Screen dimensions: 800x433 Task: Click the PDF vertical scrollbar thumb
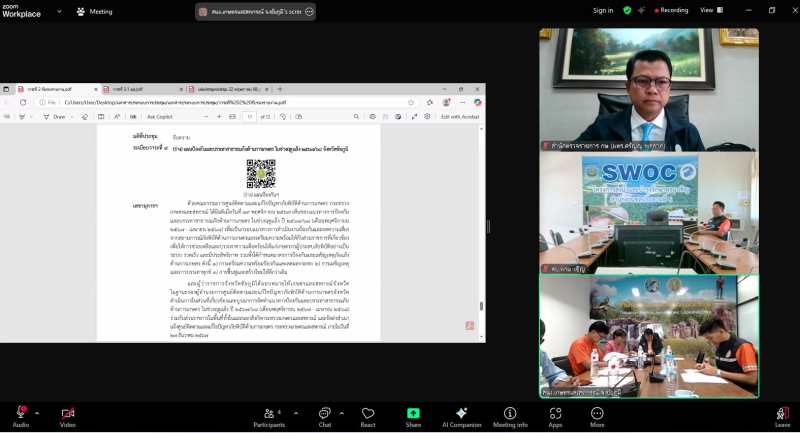(481, 306)
